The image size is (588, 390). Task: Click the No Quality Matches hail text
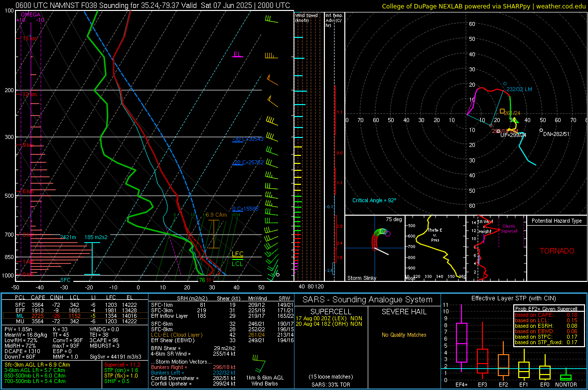(x=404, y=335)
